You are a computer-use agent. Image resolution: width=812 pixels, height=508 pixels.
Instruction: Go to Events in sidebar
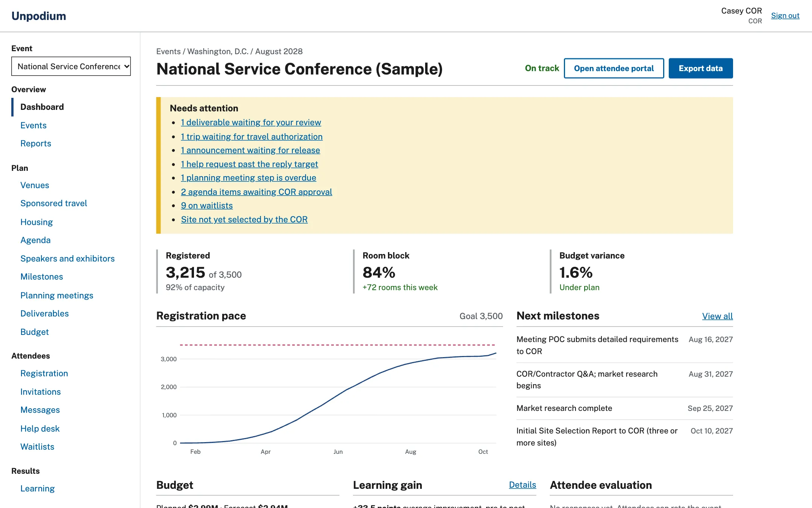[x=33, y=125]
